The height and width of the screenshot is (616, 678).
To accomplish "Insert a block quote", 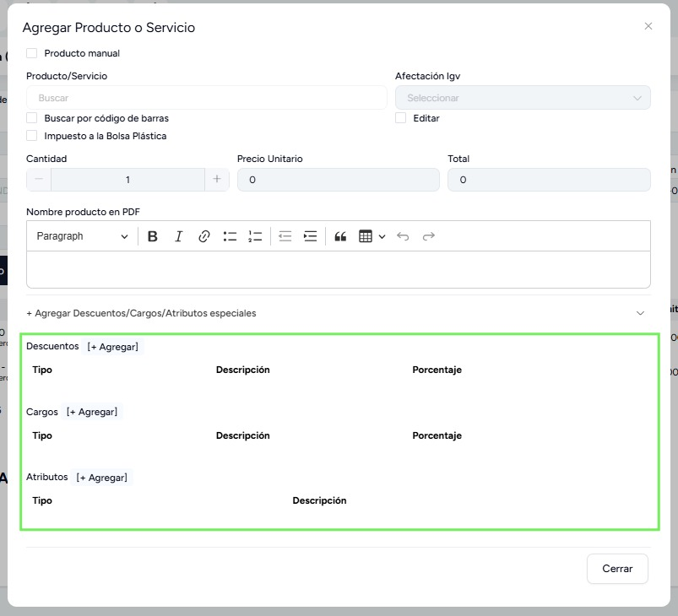I will tap(340, 236).
